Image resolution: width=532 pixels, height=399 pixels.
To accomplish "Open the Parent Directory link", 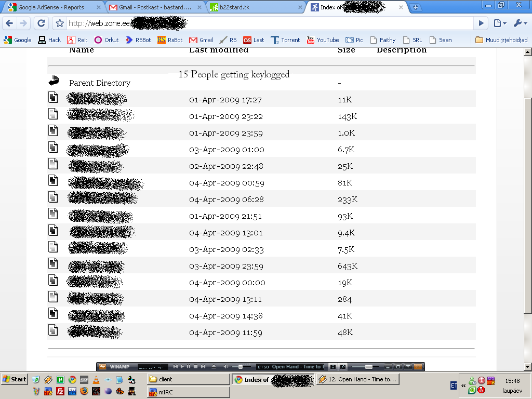I will [x=100, y=83].
